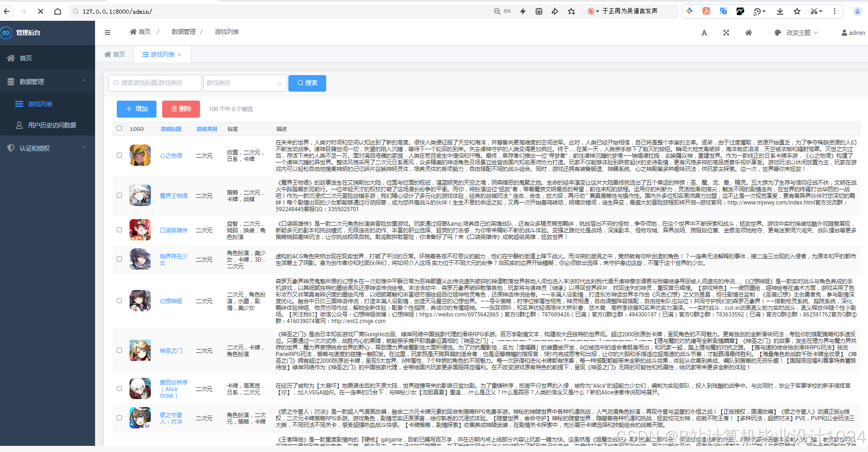The image size is (868, 452).
Task: Toggle the select-all checkbox in table header
Action: 119,128
